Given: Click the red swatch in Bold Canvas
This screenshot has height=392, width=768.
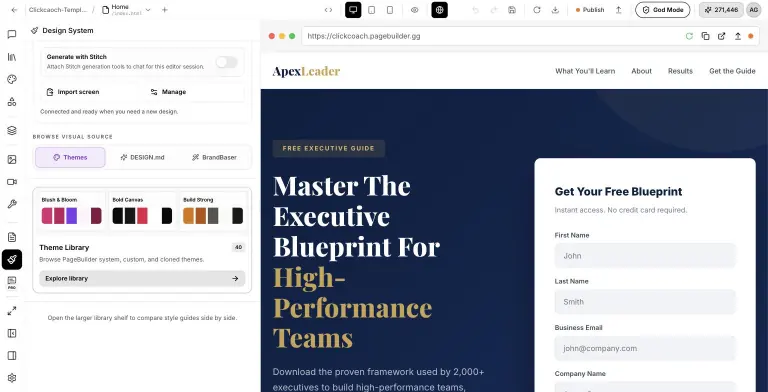Looking at the screenshot, I should click(142, 216).
